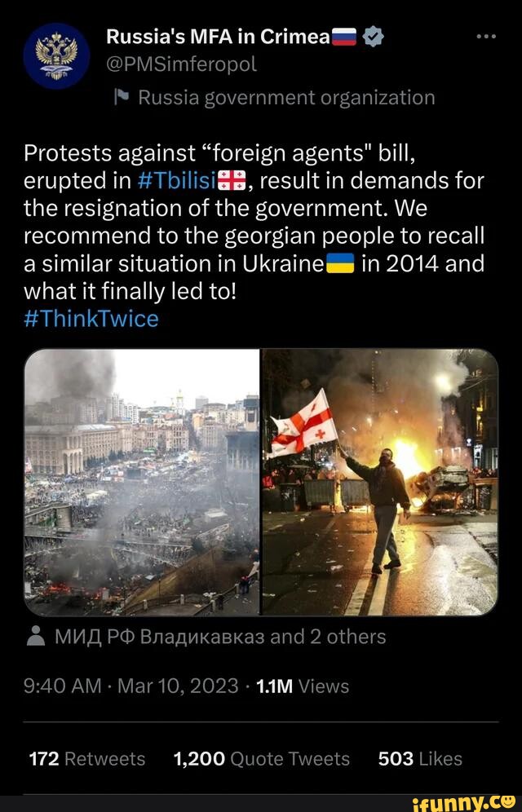Click the Ukrainian flag emoji in tweet
The height and width of the screenshot is (812, 522).
340,264
